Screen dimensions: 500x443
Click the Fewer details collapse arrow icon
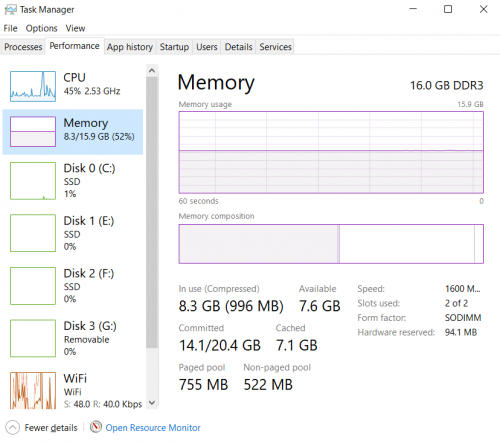point(13,427)
